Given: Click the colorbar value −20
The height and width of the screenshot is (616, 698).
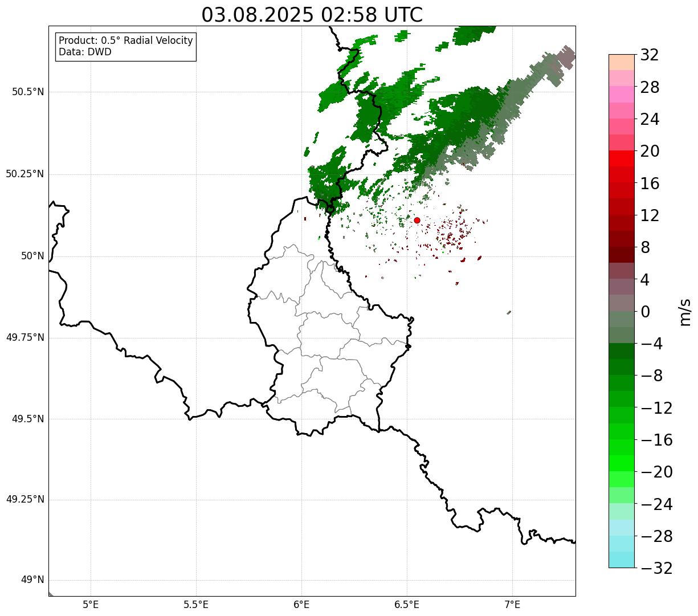Looking at the screenshot, I should point(656,472).
